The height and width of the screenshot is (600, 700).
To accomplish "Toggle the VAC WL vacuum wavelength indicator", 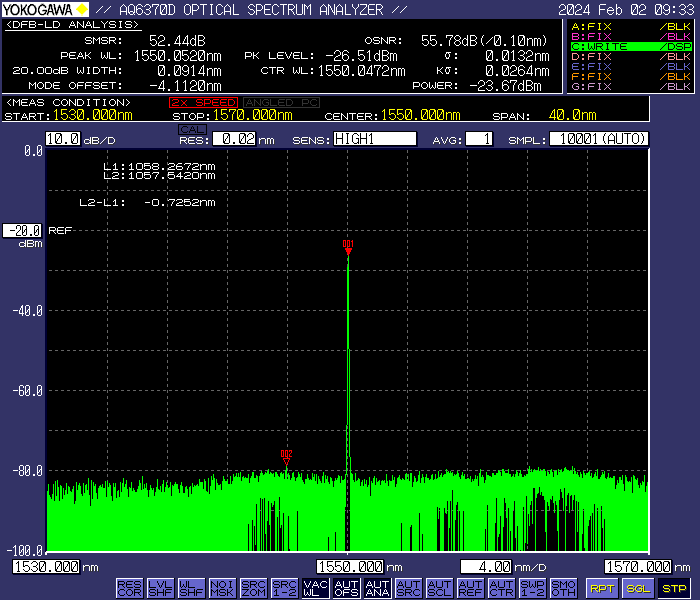I will 315,587.
